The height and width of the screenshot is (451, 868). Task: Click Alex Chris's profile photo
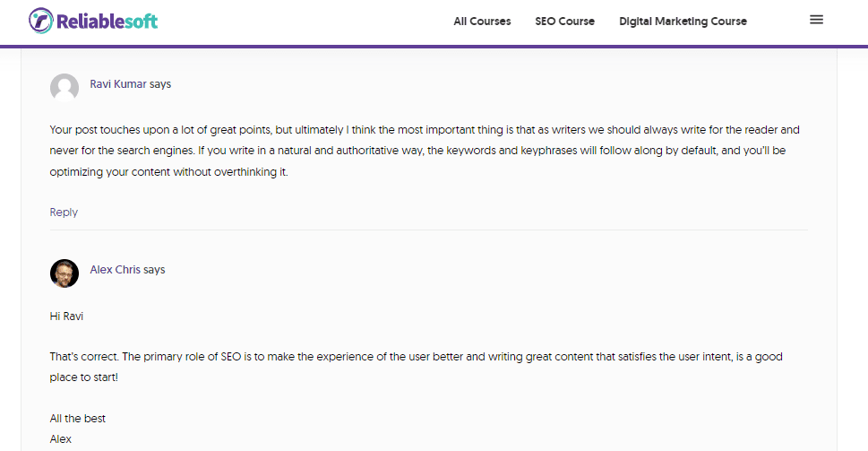(x=64, y=273)
